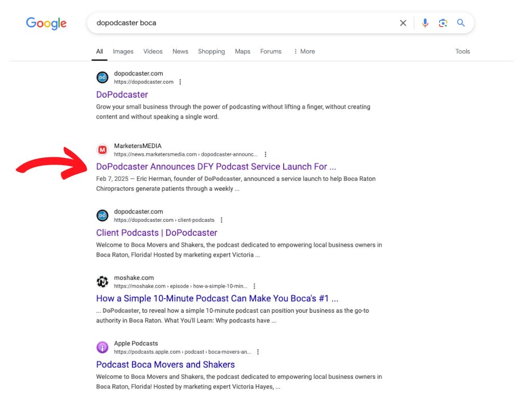532x399 pixels.
Task: Click into the search text field
Action: click(239, 23)
